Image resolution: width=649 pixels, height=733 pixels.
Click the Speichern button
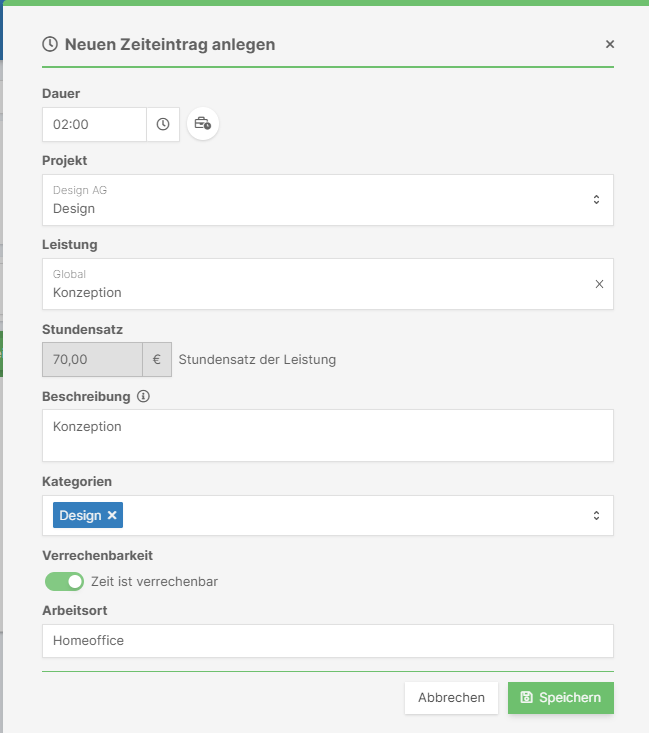pyautogui.click(x=561, y=697)
